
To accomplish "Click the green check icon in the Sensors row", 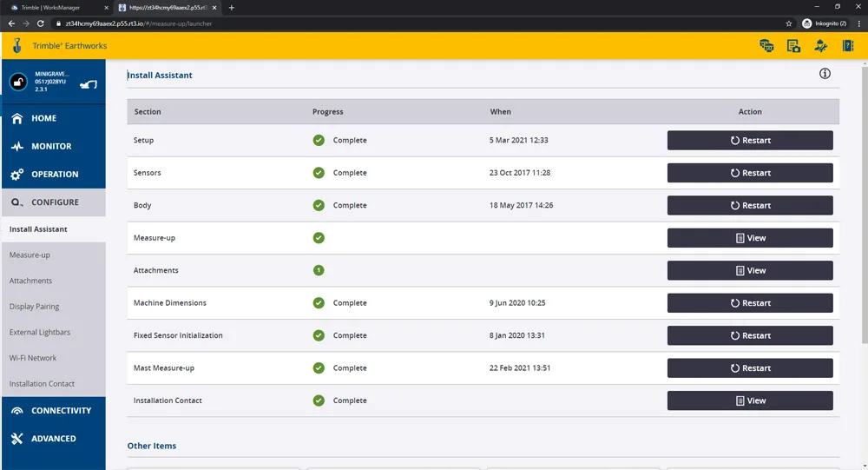I will 319,173.
